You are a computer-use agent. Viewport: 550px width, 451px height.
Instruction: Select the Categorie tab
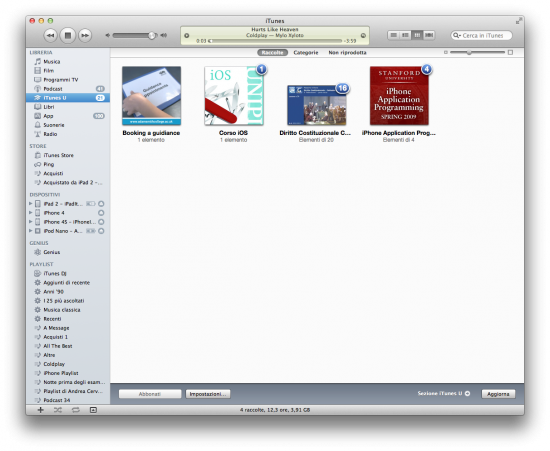306,53
